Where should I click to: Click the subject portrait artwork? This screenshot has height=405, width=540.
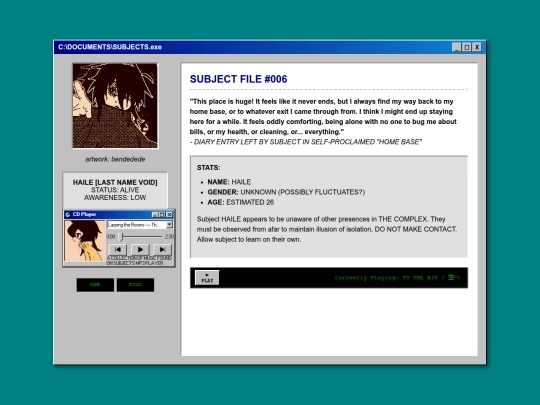click(x=115, y=106)
